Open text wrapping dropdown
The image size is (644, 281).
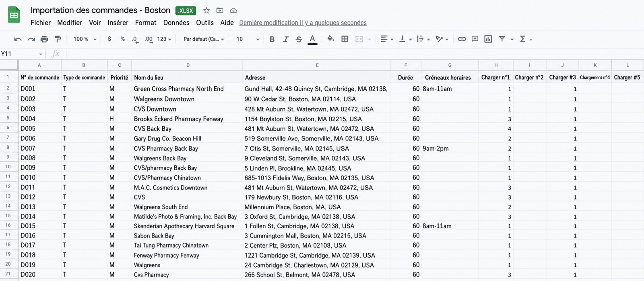pos(423,39)
